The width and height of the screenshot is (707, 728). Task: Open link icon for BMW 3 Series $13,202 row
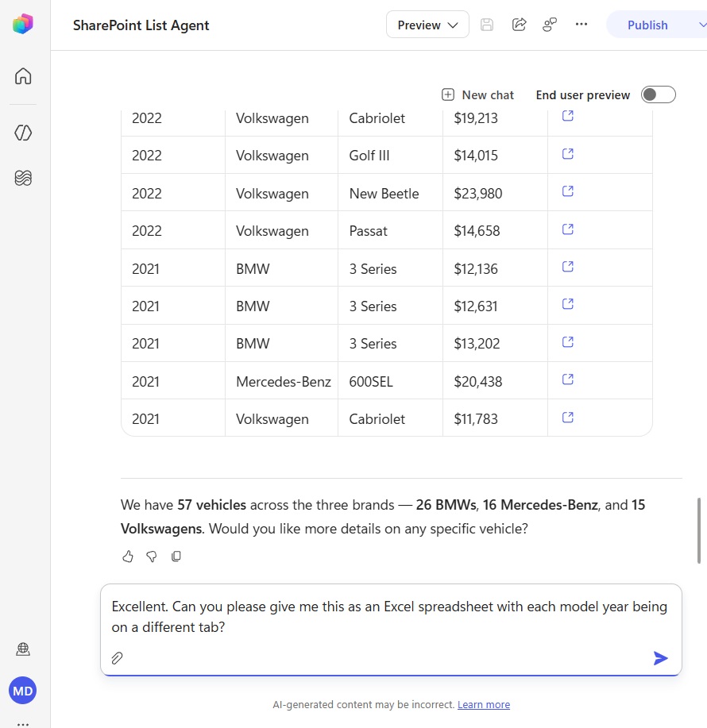click(568, 341)
